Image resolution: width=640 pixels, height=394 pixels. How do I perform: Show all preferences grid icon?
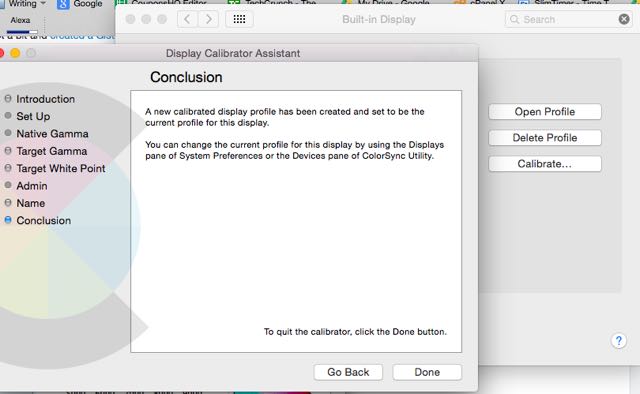(x=239, y=19)
